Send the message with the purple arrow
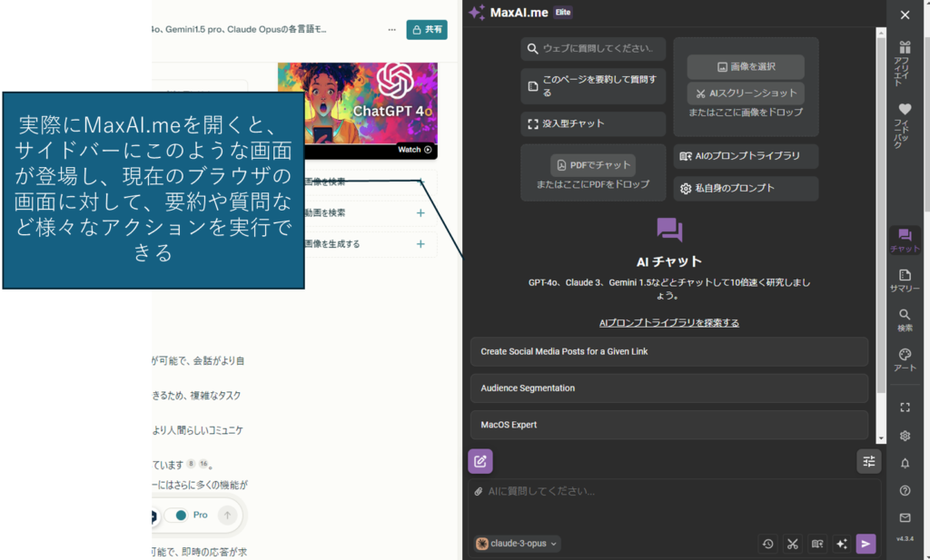 click(x=866, y=543)
